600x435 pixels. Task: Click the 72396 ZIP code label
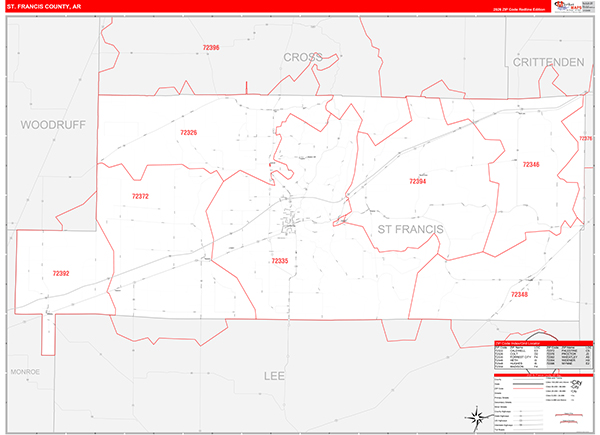pos(211,48)
